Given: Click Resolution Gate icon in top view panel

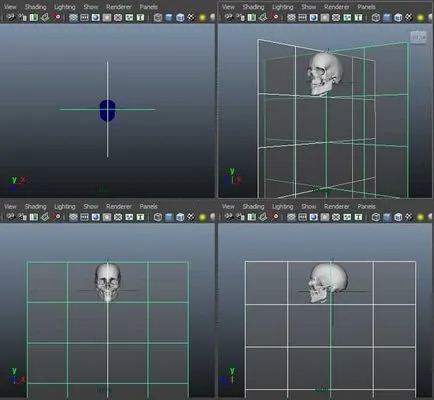Looking at the screenshot, I should tap(96, 17).
